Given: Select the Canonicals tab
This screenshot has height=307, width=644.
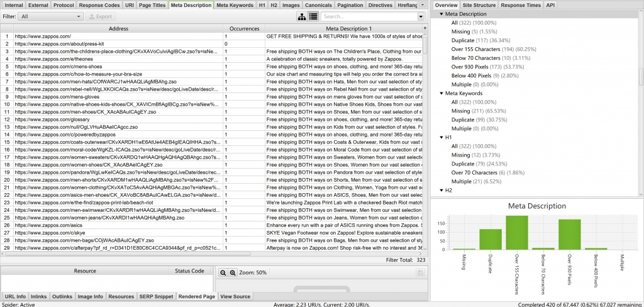Looking at the screenshot, I should point(318,5).
